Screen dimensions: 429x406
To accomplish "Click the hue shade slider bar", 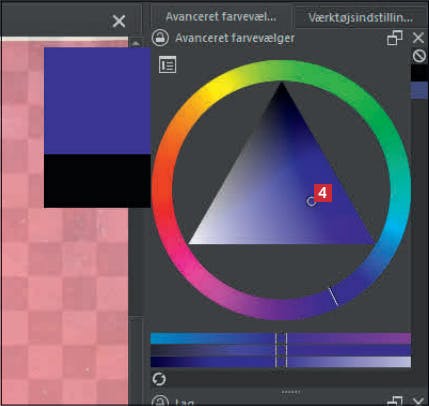I will (x=281, y=338).
